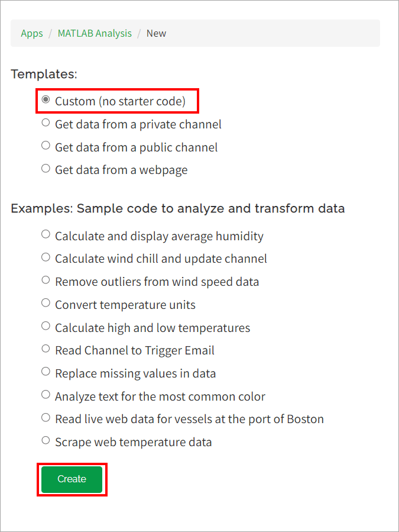Image resolution: width=399 pixels, height=532 pixels.
Task: Choose Scrape web temperature data example
Action: click(x=46, y=441)
